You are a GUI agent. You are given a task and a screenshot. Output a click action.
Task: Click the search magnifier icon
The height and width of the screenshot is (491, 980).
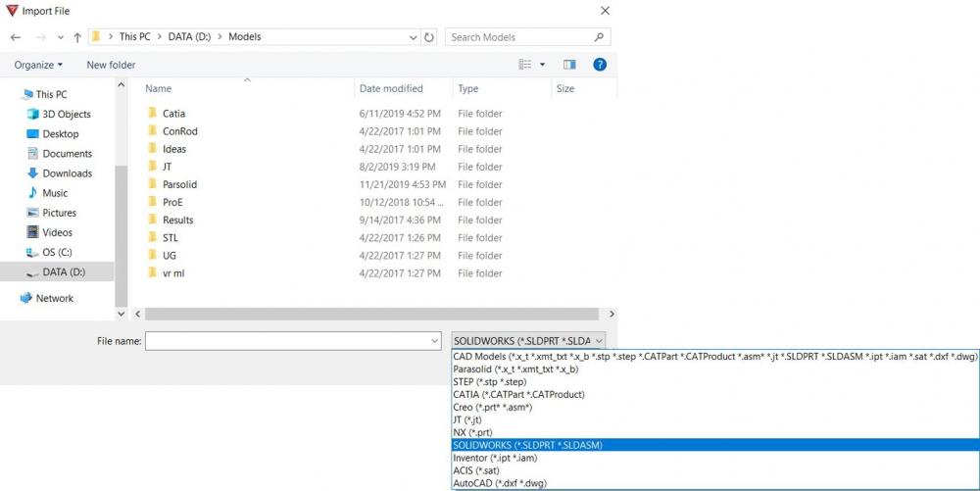point(599,37)
